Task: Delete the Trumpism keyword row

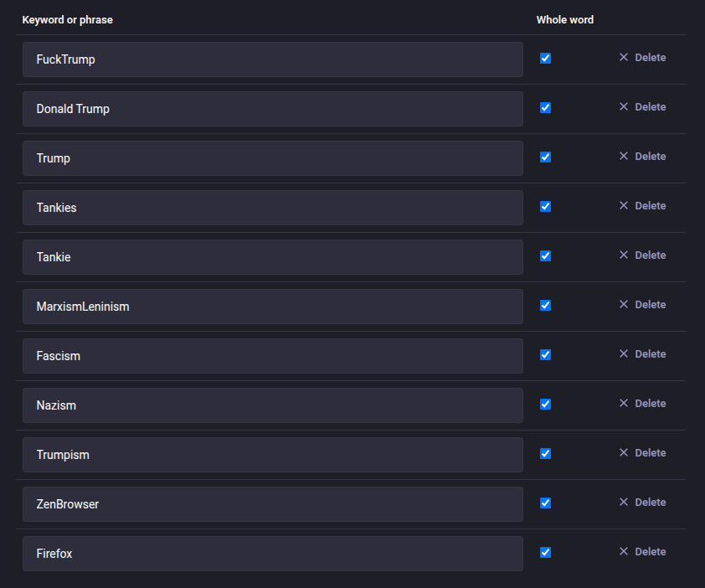Action: [x=642, y=453]
